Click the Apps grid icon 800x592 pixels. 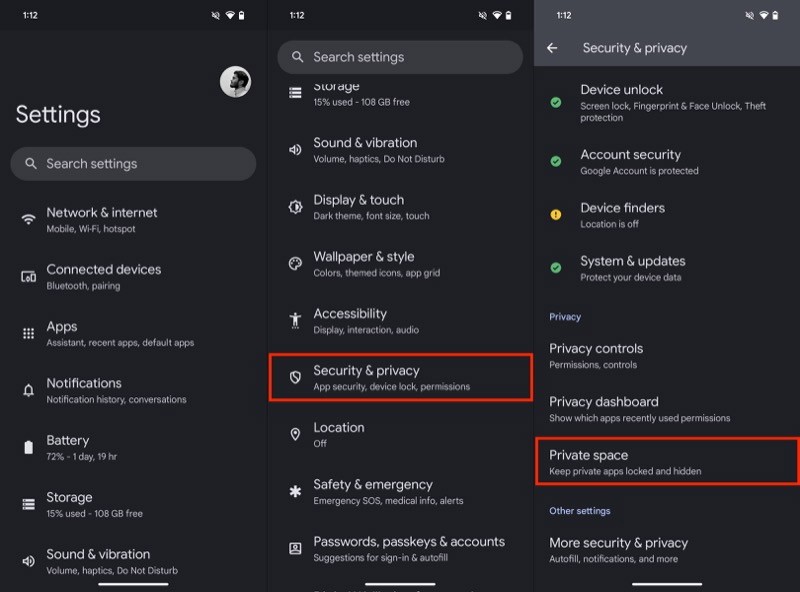coord(28,333)
